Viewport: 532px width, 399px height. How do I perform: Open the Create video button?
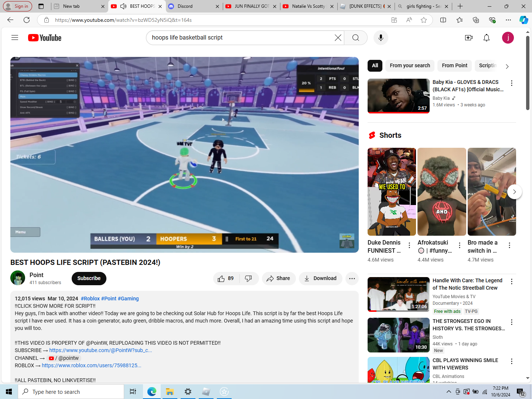coord(469,38)
